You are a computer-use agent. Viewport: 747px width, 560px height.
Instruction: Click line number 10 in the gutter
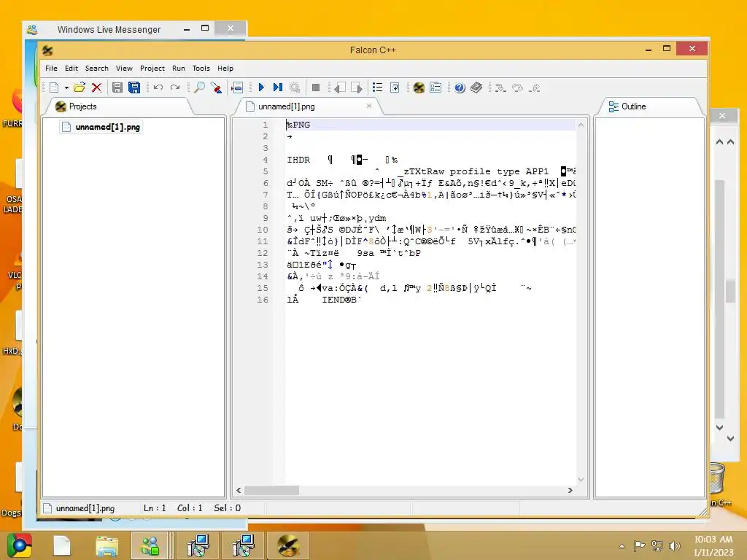click(x=263, y=230)
